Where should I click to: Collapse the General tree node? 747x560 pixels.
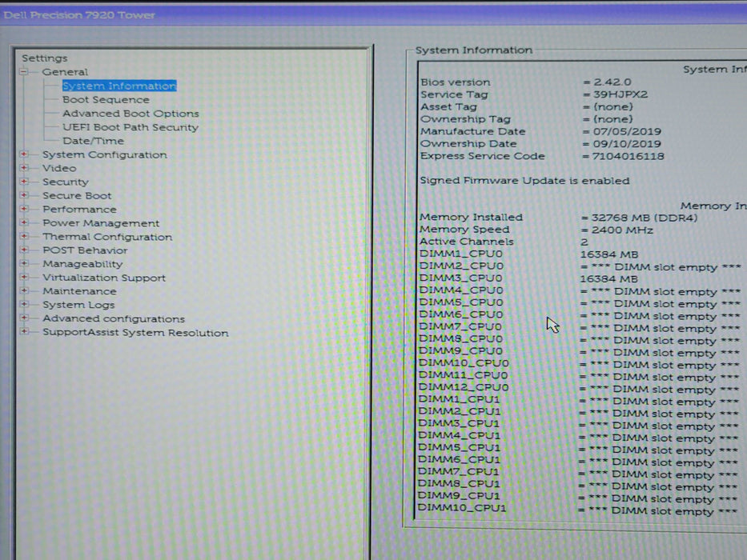(24, 72)
